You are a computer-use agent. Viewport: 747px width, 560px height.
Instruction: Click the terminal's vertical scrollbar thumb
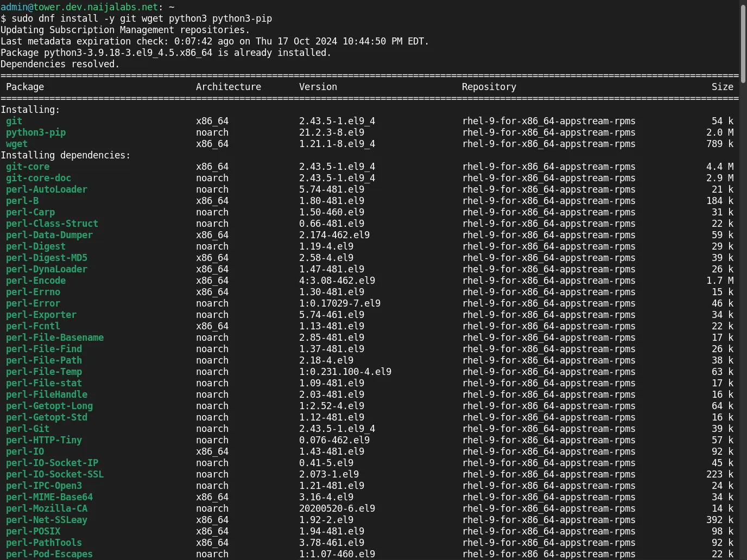pyautogui.click(x=743, y=43)
